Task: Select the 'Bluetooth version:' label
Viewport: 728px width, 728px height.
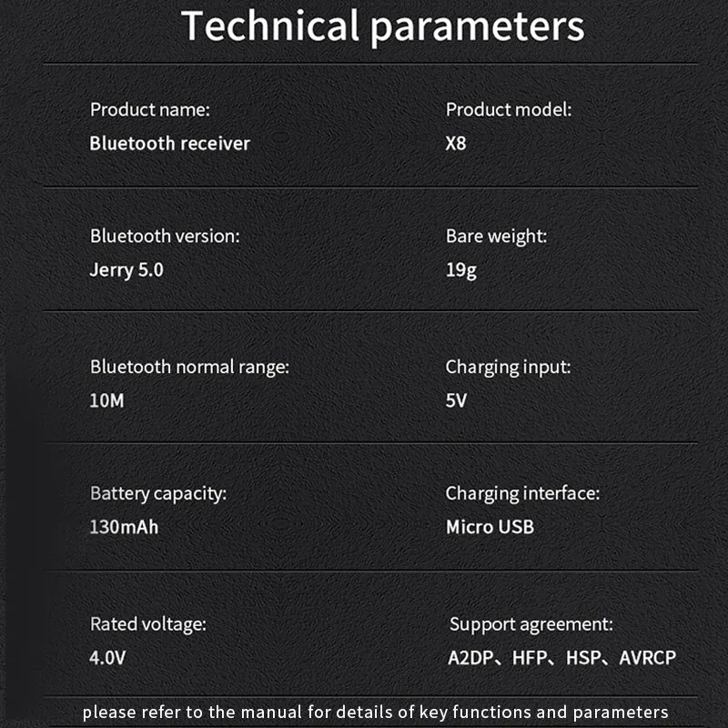Action: (x=165, y=237)
